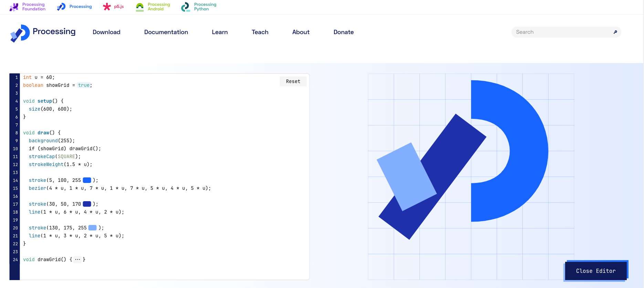Focus the Search input field

pos(561,32)
